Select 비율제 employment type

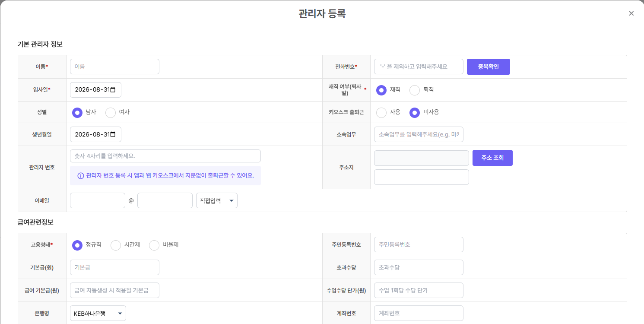(x=154, y=245)
